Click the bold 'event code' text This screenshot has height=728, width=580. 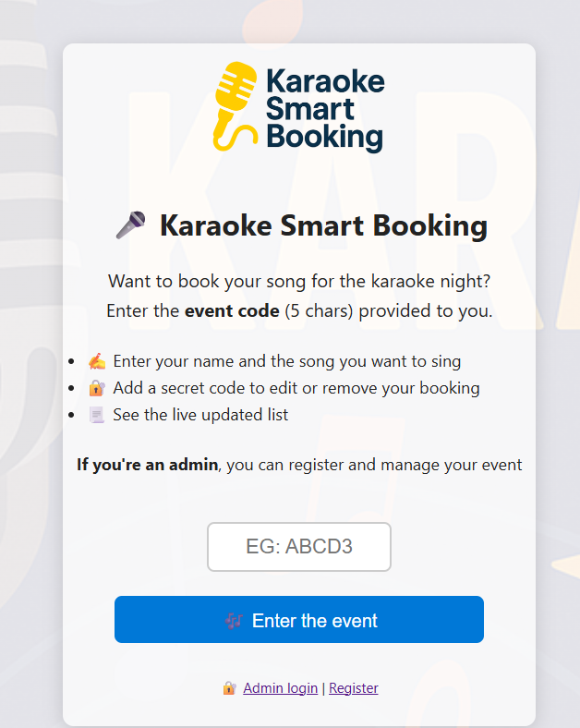pyautogui.click(x=232, y=310)
